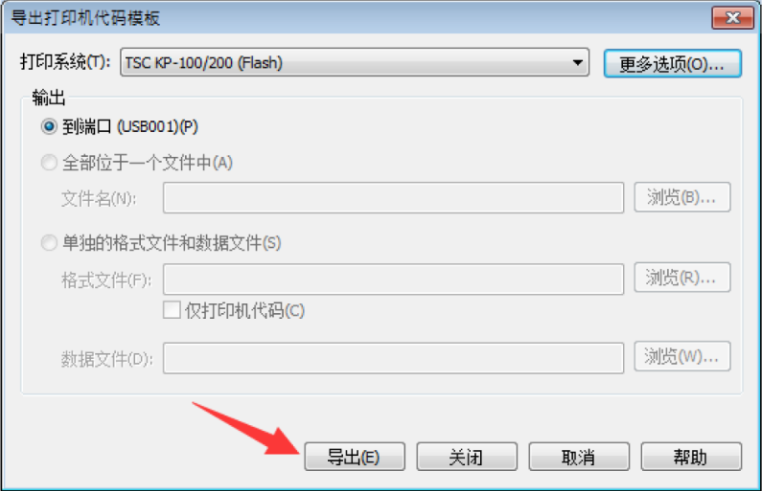The width and height of the screenshot is (763, 491).
Task: Click 浏览(W) browse button for data file
Action: (682, 356)
